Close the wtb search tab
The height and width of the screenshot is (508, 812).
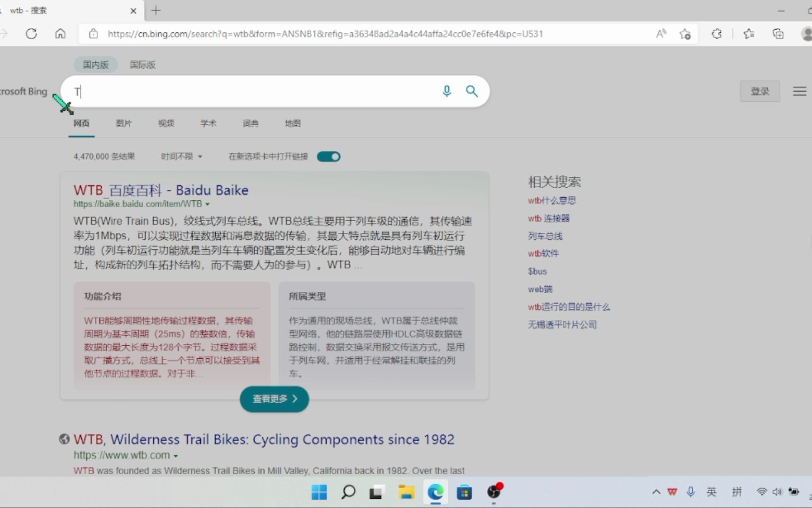pos(133,10)
